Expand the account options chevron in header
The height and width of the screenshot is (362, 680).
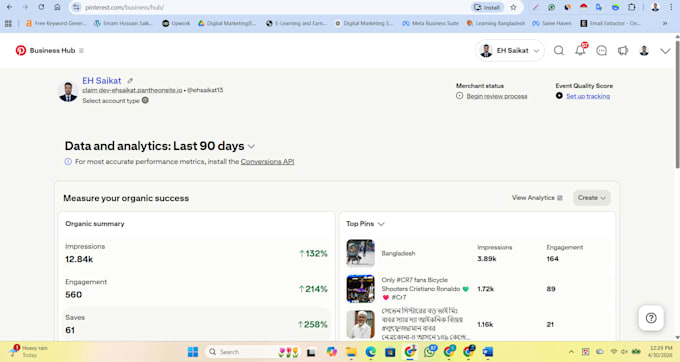click(x=665, y=51)
